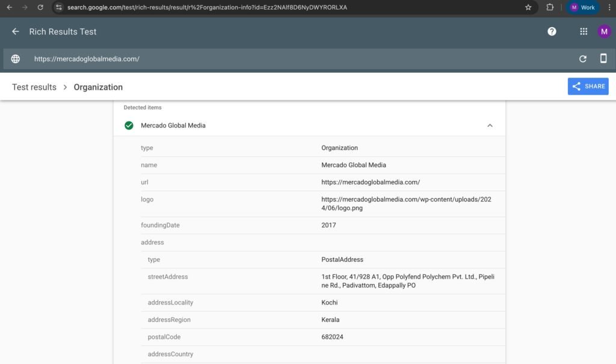Click the streetAddress label
The height and width of the screenshot is (364, 616).
(x=168, y=277)
